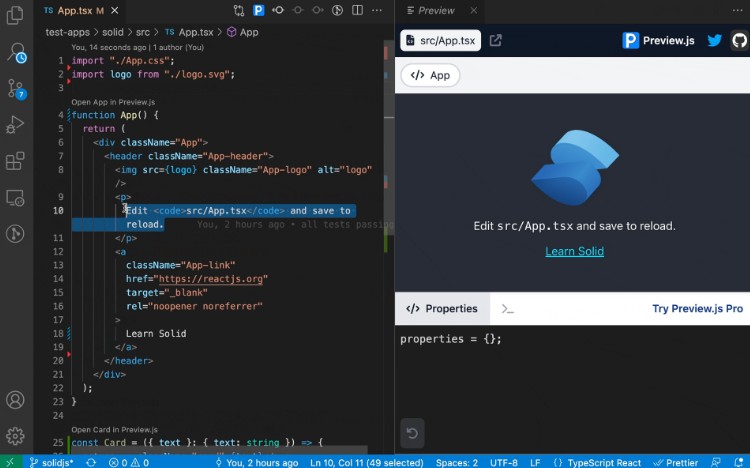Viewport: 750px width, 468px height.
Task: Click the GitHub icon in preview header
Action: pos(739,41)
